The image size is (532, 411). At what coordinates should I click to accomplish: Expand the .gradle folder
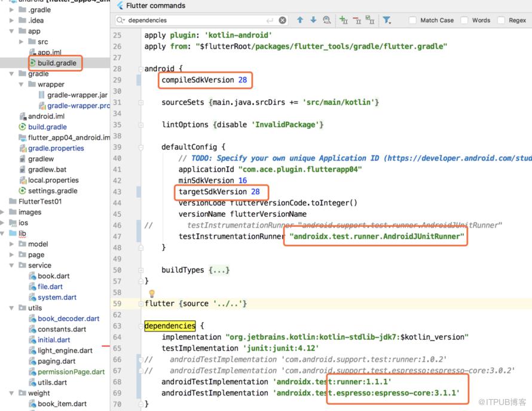[x=11, y=10]
